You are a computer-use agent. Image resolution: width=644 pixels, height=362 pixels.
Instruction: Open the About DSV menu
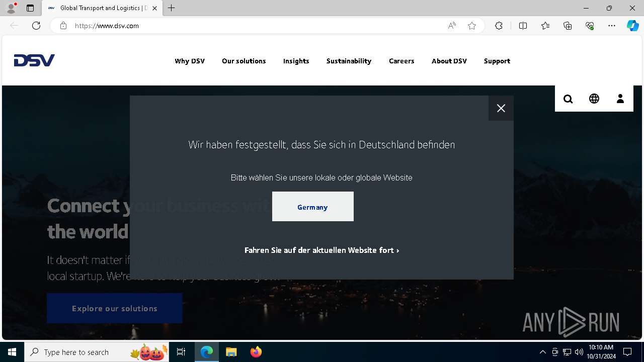pyautogui.click(x=449, y=61)
